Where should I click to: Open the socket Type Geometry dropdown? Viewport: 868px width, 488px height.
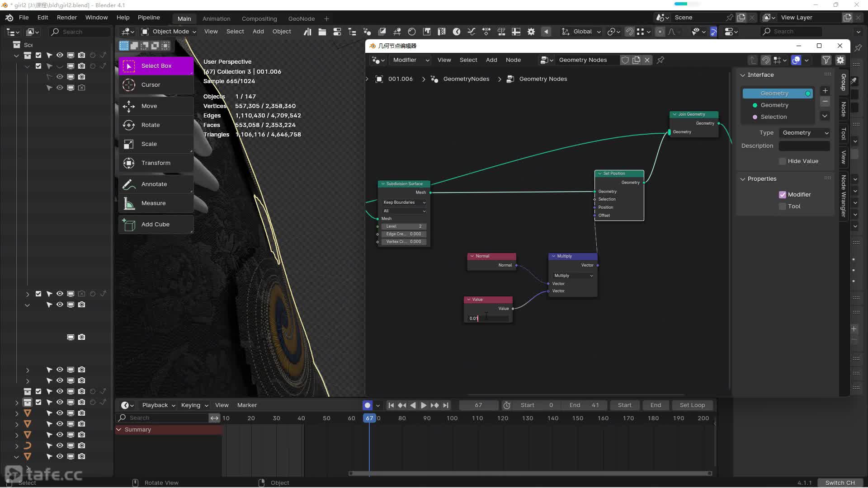point(805,133)
